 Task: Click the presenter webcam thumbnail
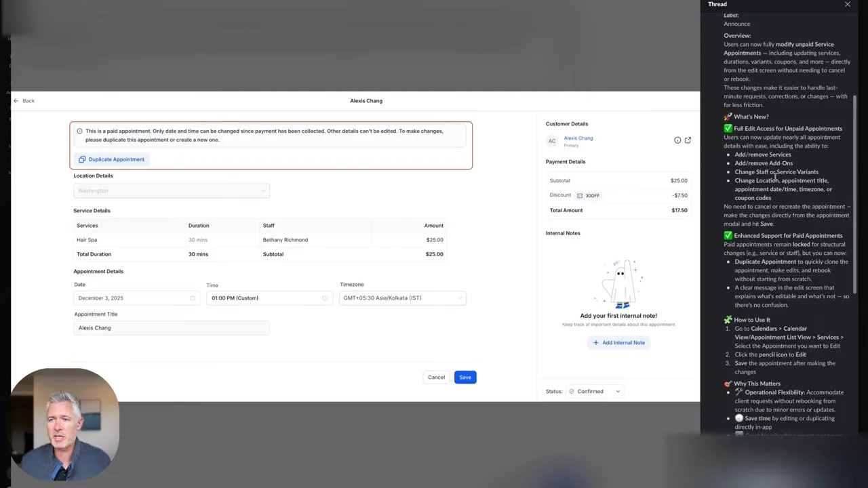click(64, 424)
